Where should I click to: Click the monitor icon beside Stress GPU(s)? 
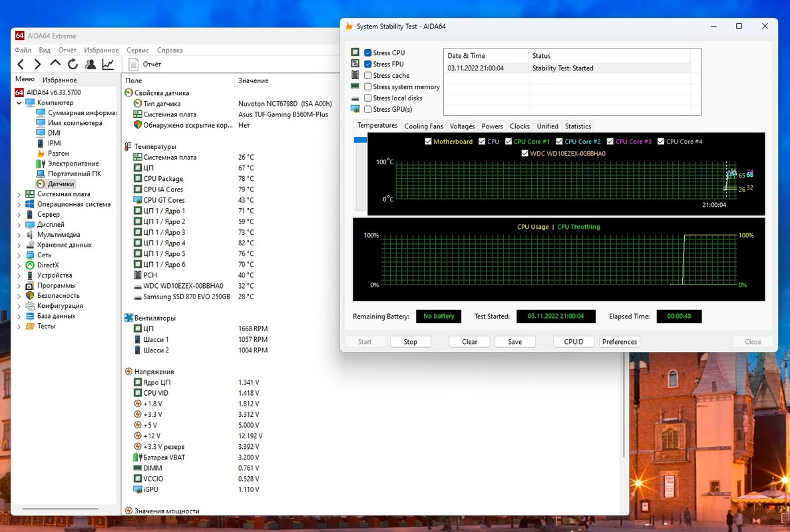(x=355, y=109)
